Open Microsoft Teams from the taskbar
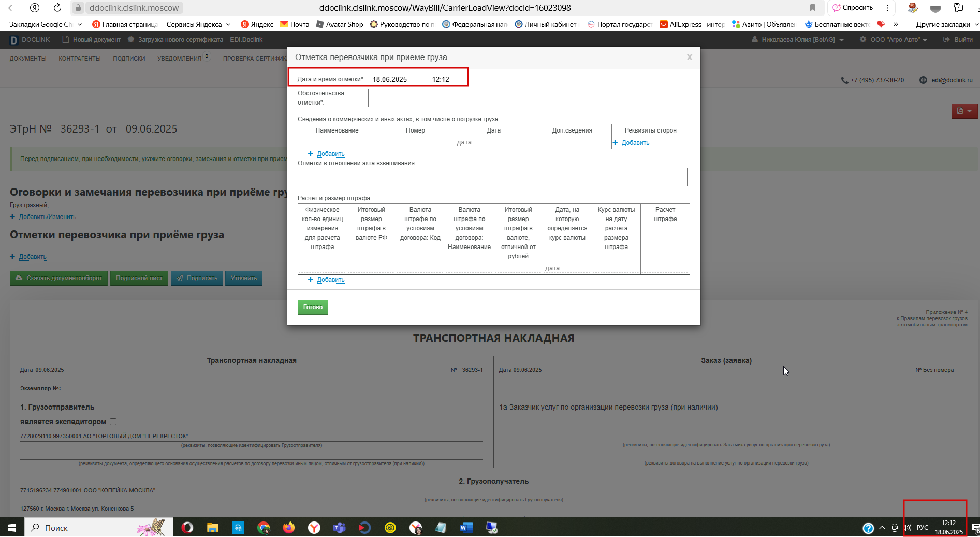The image size is (980, 537). (x=340, y=528)
